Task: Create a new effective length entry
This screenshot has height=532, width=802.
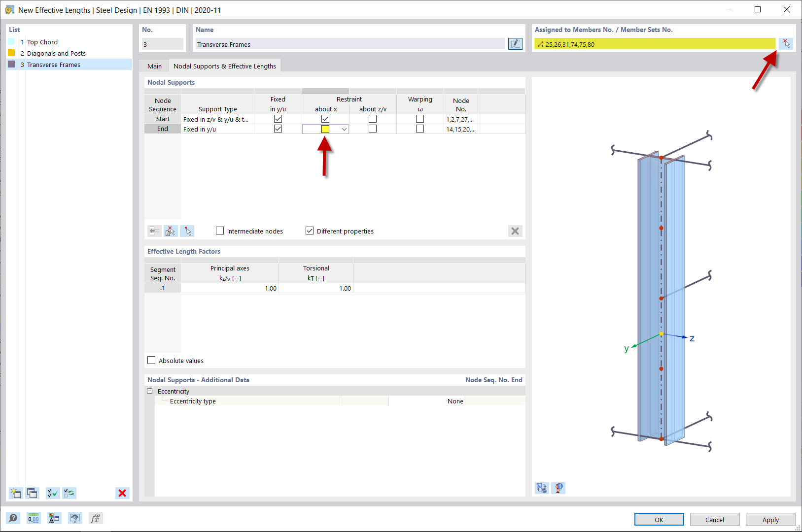Action: pyautogui.click(x=15, y=493)
